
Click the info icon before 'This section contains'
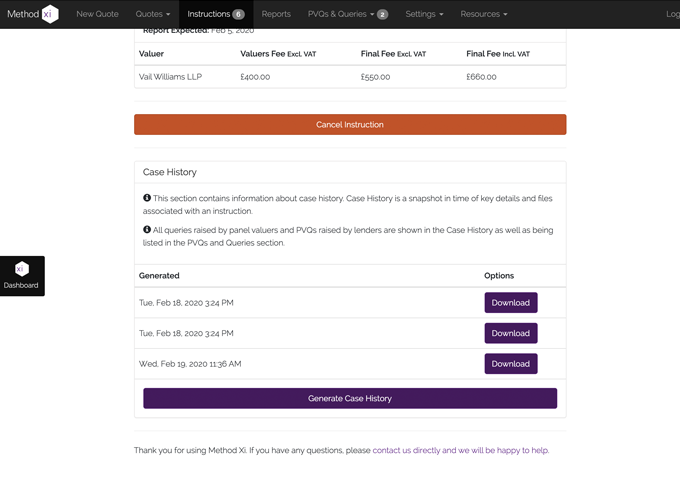pos(147,198)
